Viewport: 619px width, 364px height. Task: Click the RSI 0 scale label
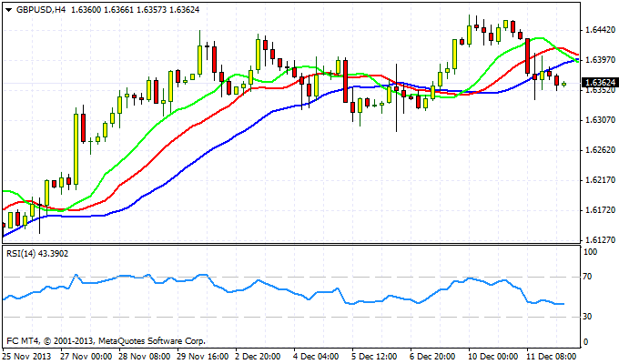[x=585, y=342]
